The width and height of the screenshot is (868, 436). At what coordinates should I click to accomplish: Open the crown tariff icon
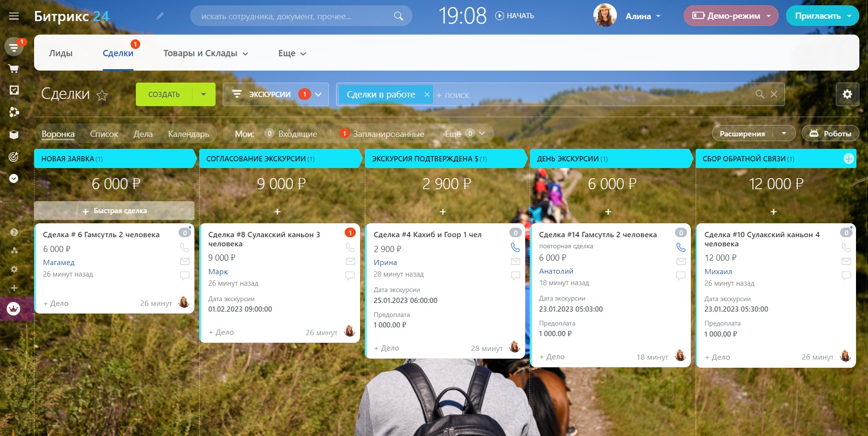pyautogui.click(x=13, y=309)
